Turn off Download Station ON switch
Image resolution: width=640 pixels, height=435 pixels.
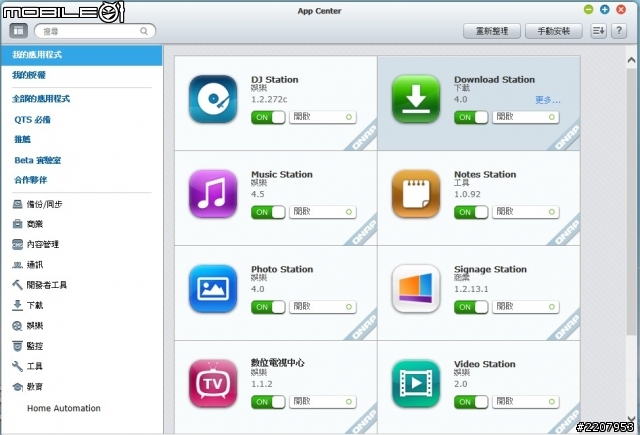click(x=471, y=118)
